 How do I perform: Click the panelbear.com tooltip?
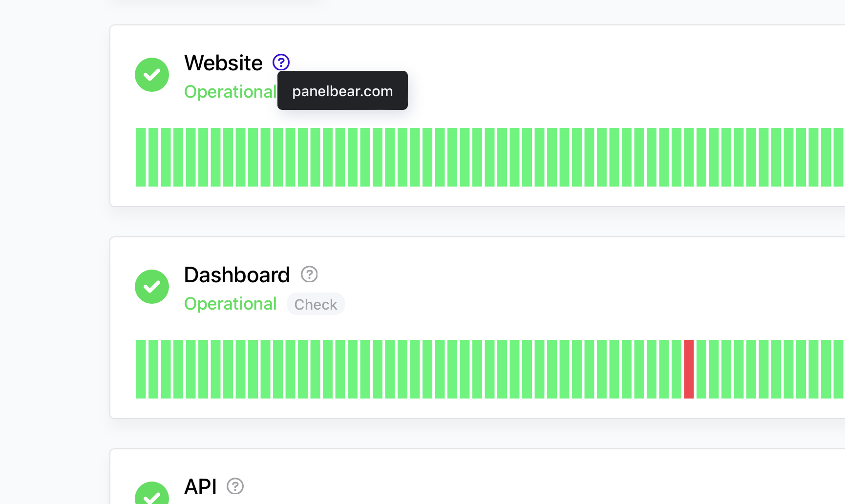(x=342, y=90)
